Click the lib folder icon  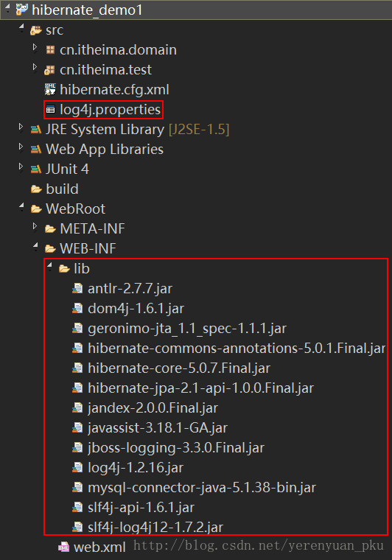(64, 268)
